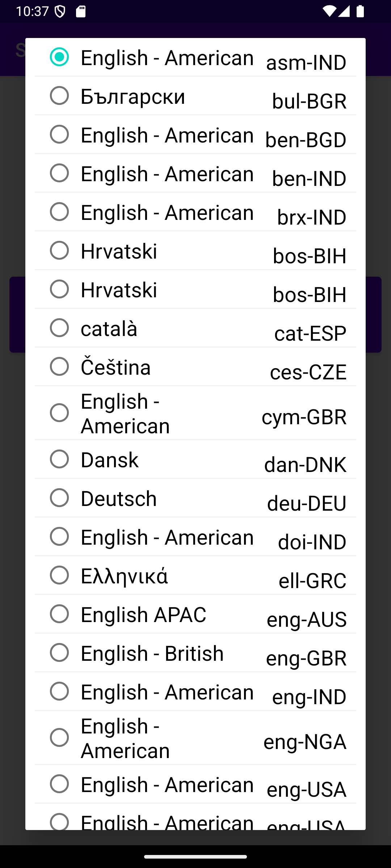Select English APAC radio button
This screenshot has height=868, width=391.
59,614
